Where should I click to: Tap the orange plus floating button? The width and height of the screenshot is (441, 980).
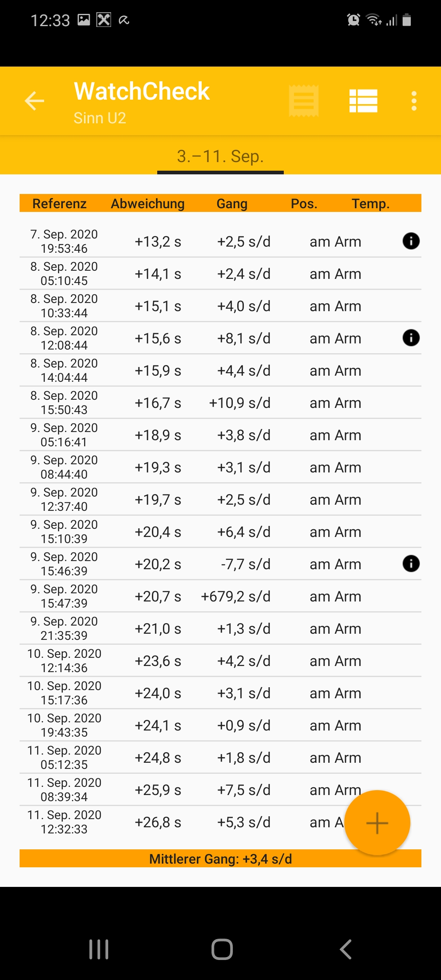pos(377,823)
